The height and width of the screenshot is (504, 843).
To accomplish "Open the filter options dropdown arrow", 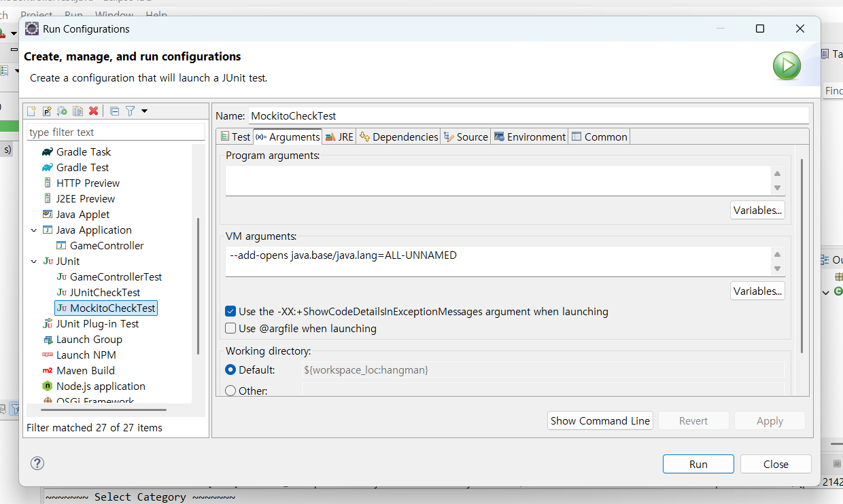I will click(144, 111).
